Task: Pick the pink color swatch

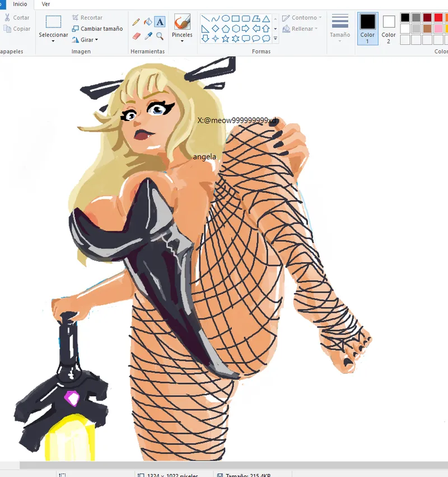Action: pos(438,29)
